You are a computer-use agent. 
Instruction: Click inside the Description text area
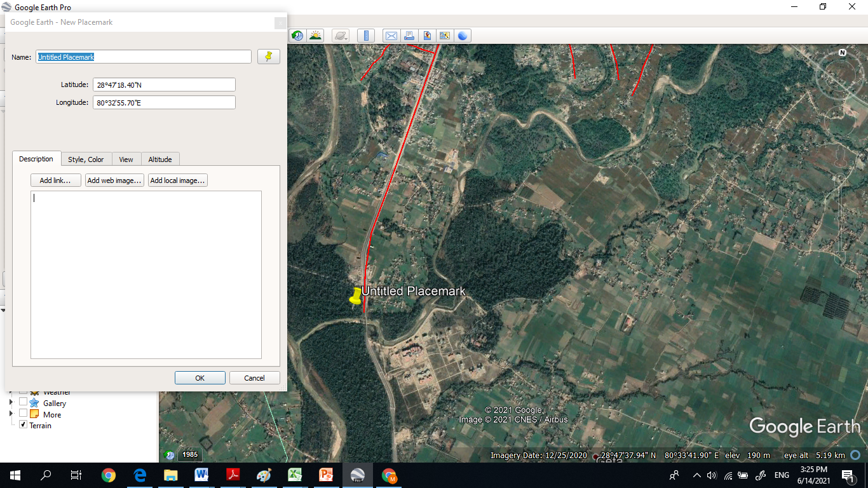[x=146, y=274]
